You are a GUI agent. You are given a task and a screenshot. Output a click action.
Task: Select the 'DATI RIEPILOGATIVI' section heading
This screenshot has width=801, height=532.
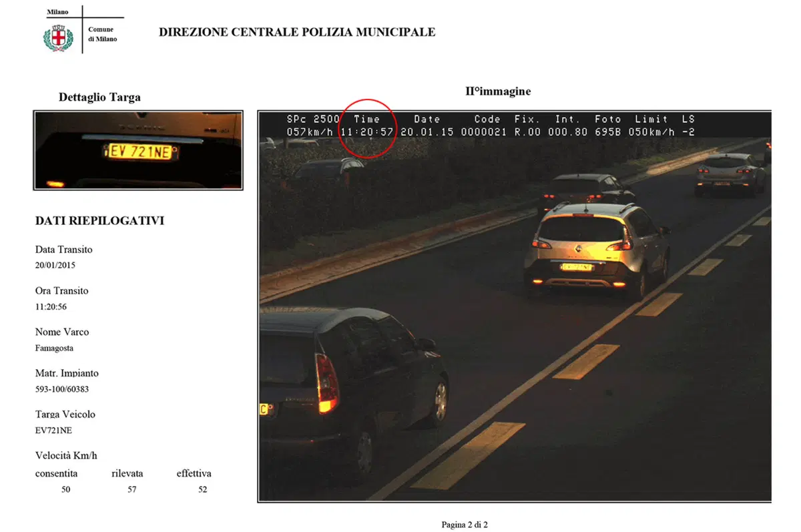[99, 221]
